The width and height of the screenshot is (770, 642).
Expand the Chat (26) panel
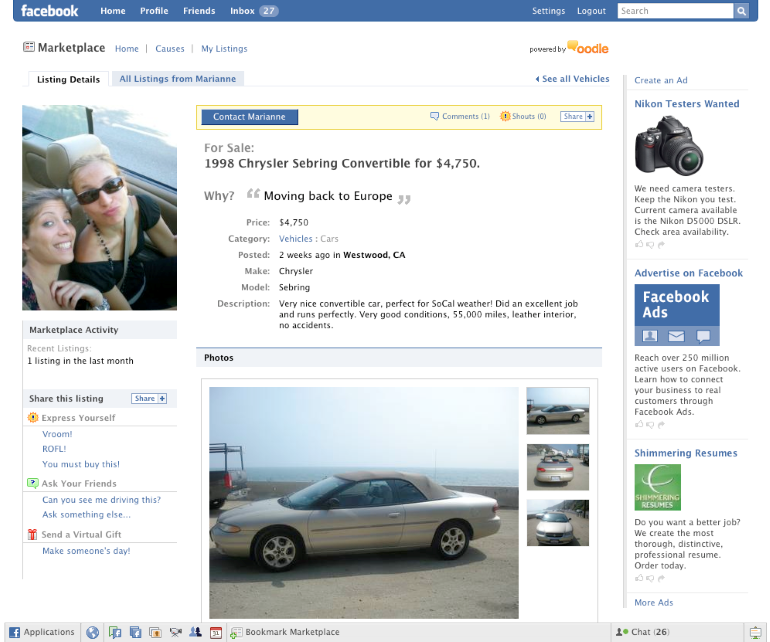[648, 632]
